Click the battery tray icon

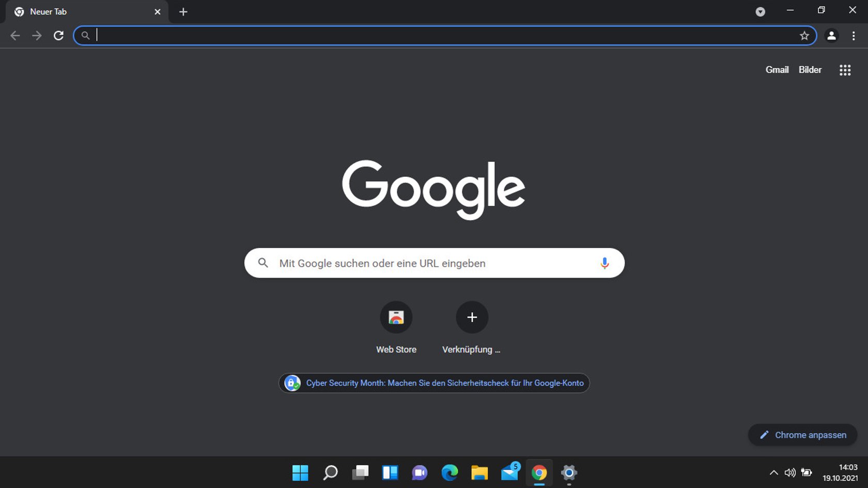point(806,472)
